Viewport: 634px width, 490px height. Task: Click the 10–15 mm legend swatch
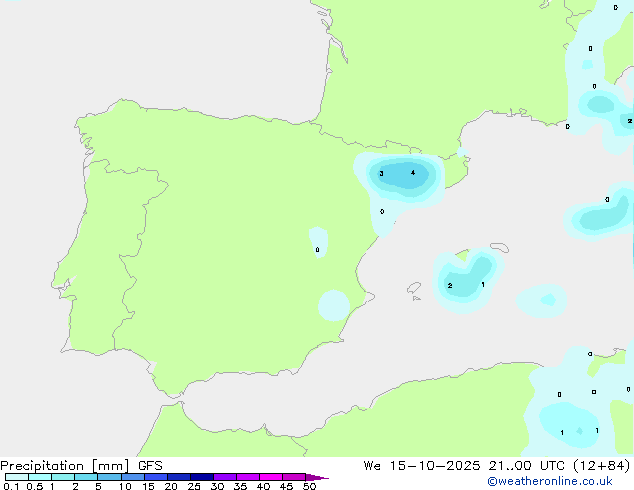132,477
